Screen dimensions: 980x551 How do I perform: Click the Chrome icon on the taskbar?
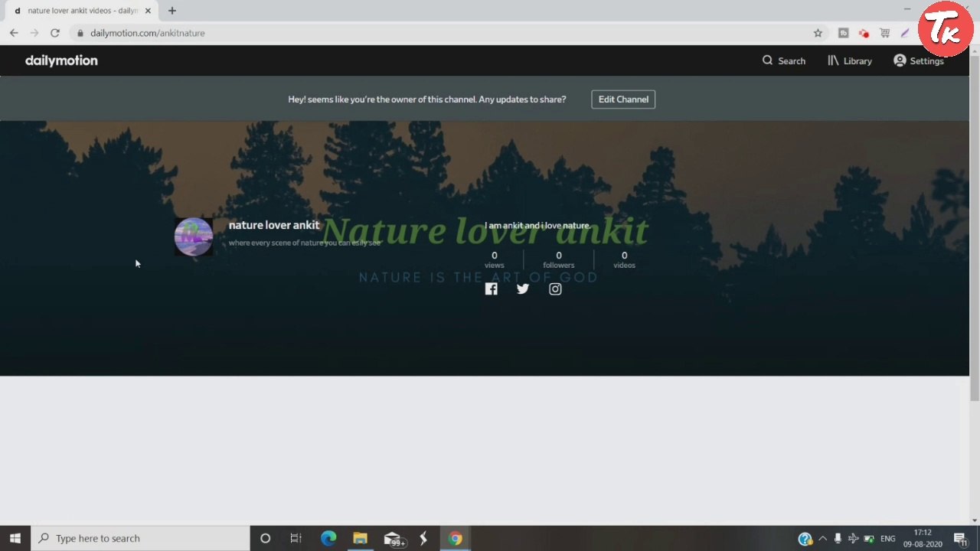click(455, 538)
